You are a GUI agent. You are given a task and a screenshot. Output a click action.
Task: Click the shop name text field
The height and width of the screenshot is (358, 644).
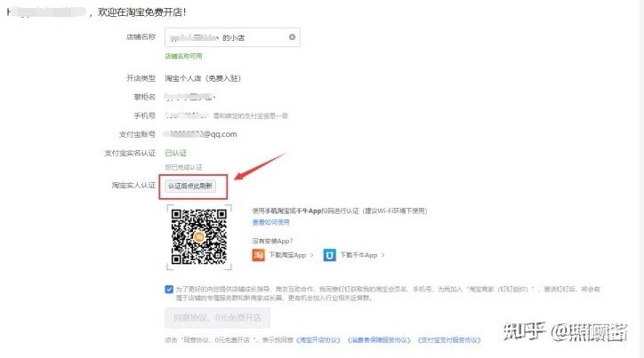232,37
